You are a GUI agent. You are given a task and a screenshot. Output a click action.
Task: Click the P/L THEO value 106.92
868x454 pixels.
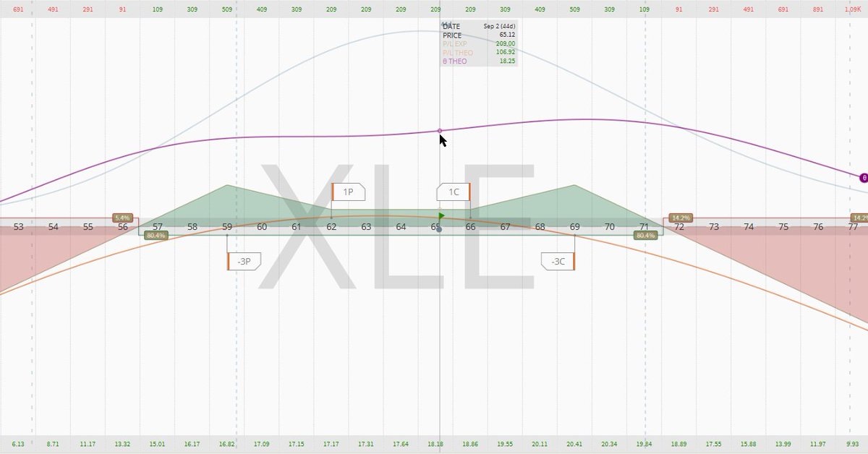504,52
